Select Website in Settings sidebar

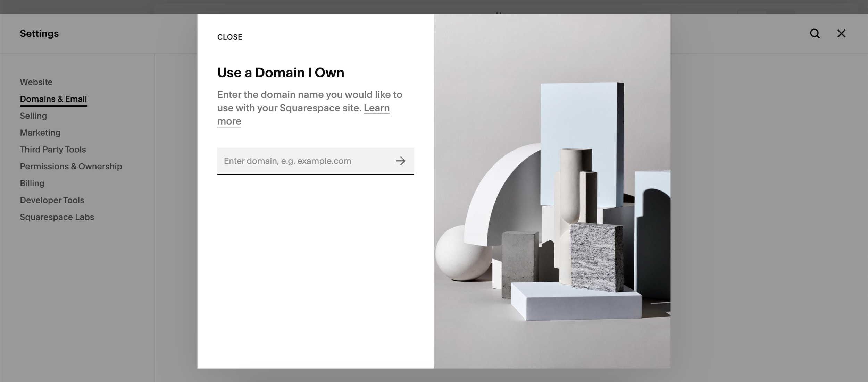36,82
